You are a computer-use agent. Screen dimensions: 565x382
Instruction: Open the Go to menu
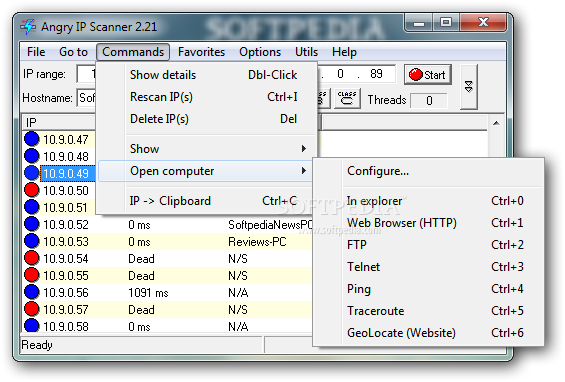tap(73, 52)
